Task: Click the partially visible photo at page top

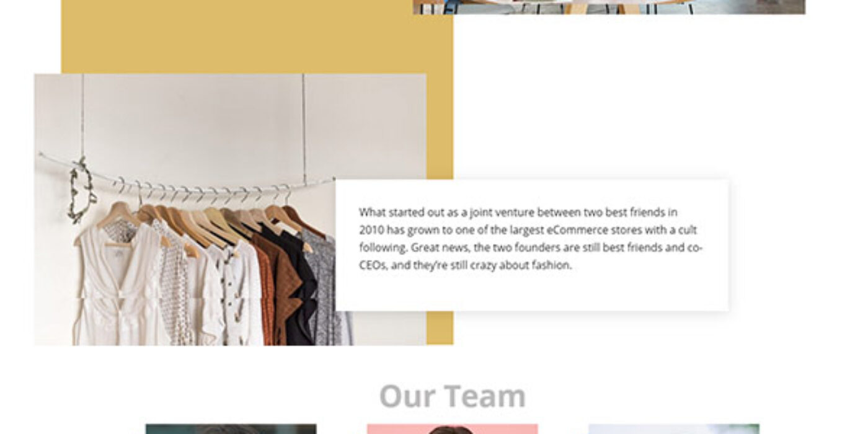Action: pyautogui.click(x=609, y=7)
